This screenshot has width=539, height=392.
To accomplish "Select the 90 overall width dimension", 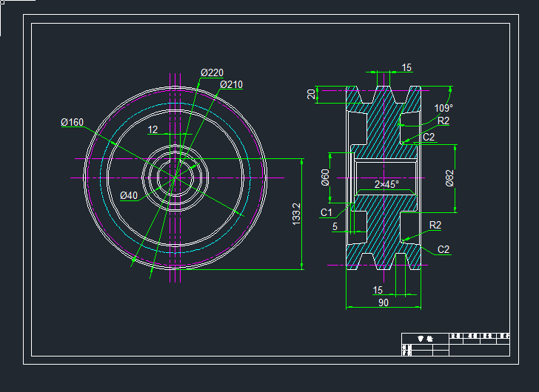I will coord(384,303).
